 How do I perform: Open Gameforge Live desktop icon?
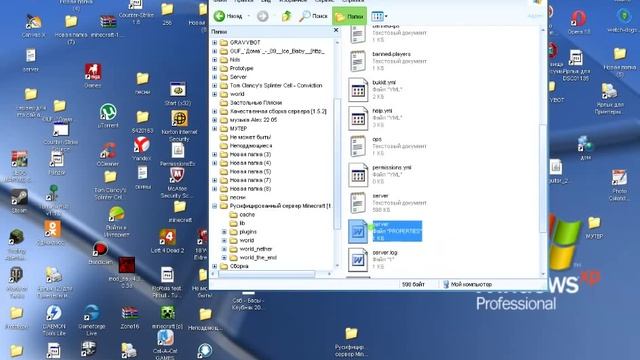pos(91,320)
